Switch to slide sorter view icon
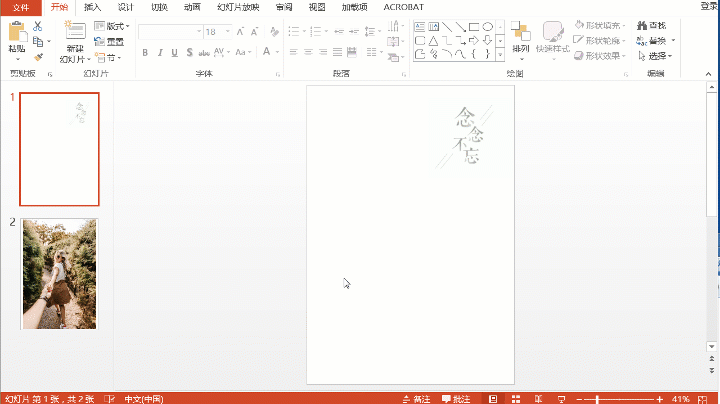The width and height of the screenshot is (720, 404). coord(516,398)
